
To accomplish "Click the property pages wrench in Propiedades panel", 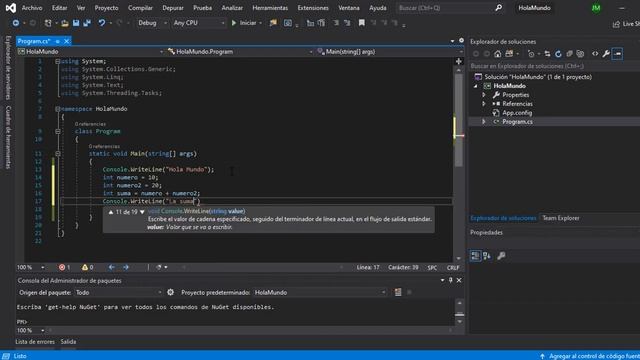I will coord(501,256).
